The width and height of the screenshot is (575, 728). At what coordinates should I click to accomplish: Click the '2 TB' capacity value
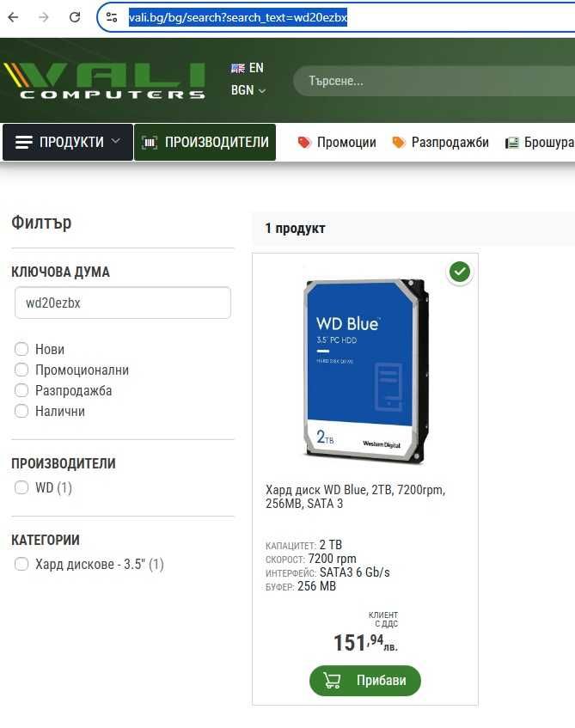331,545
